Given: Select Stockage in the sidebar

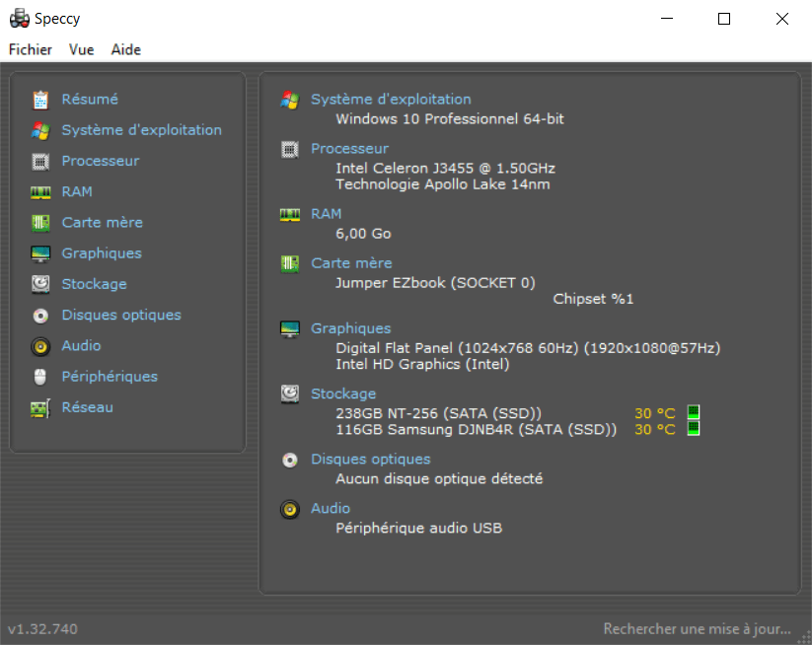Looking at the screenshot, I should pyautogui.click(x=95, y=284).
